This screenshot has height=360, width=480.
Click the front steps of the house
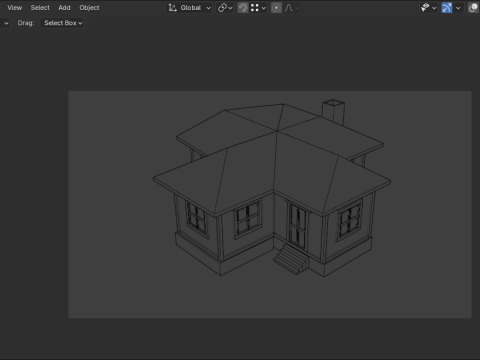click(x=291, y=260)
